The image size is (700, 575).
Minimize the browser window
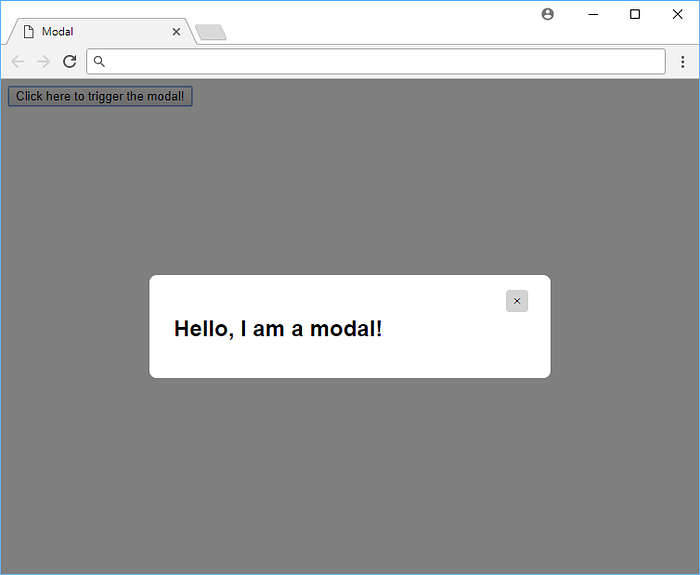(x=593, y=14)
